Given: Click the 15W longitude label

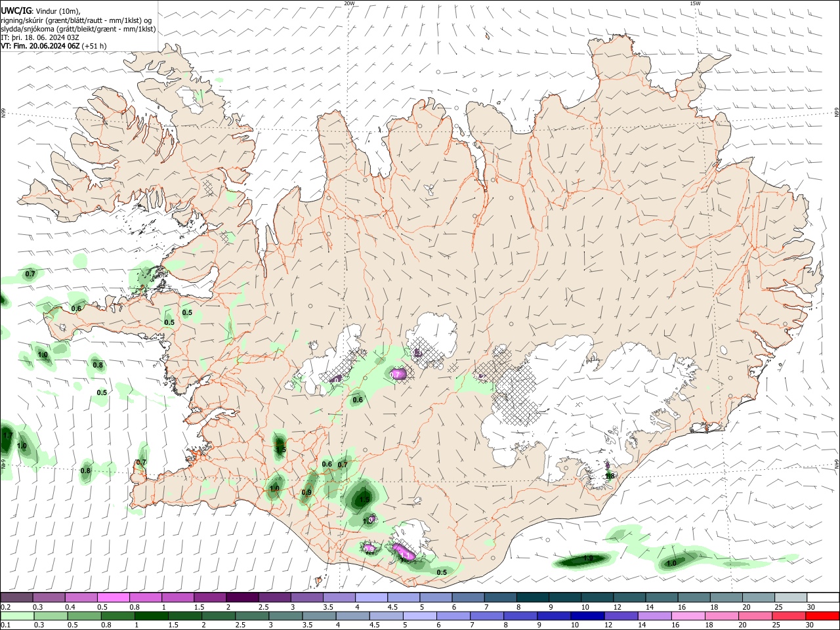Looking at the screenshot, I should pyautogui.click(x=695, y=3).
